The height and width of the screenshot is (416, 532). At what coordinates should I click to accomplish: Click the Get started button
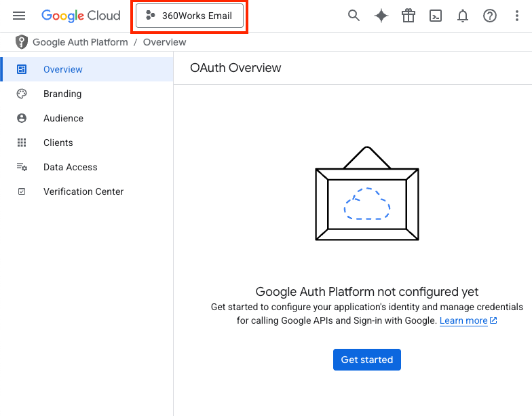[366, 360]
